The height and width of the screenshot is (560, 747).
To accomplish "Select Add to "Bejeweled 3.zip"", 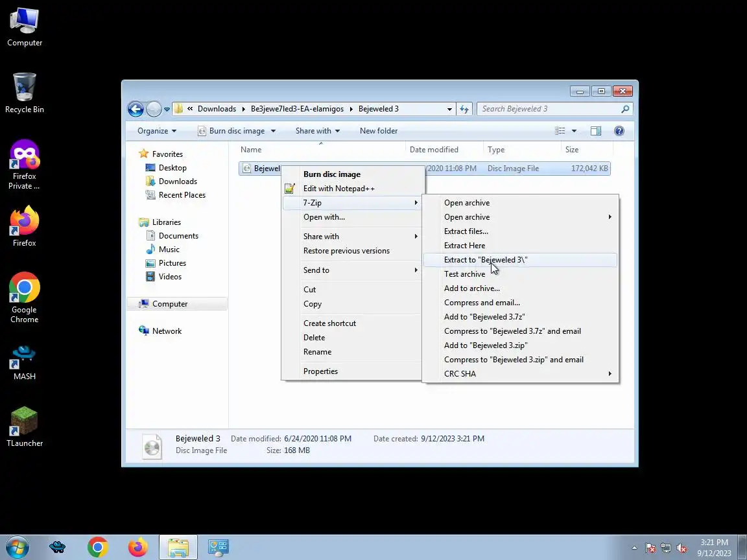I will click(x=520, y=345).
